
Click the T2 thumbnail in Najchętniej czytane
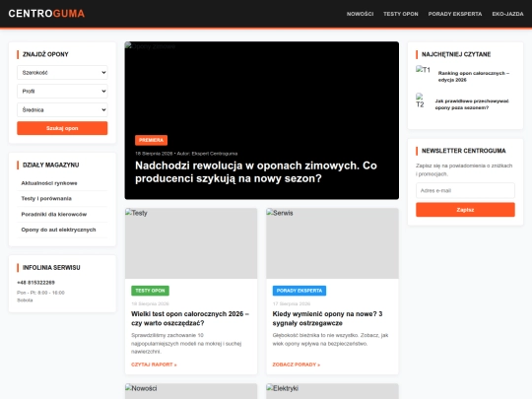click(420, 100)
